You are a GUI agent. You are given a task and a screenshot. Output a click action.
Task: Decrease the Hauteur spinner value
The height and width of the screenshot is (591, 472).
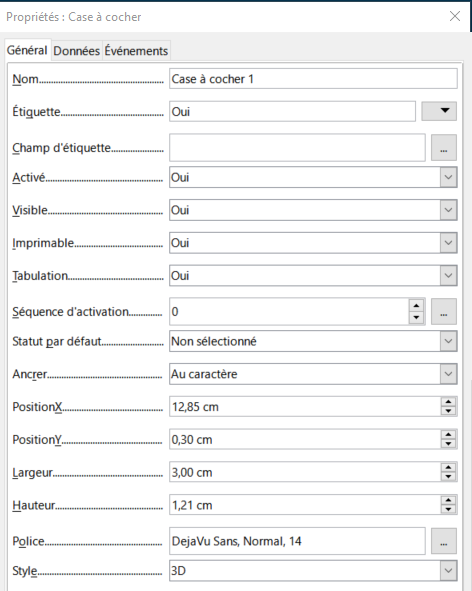(x=448, y=510)
